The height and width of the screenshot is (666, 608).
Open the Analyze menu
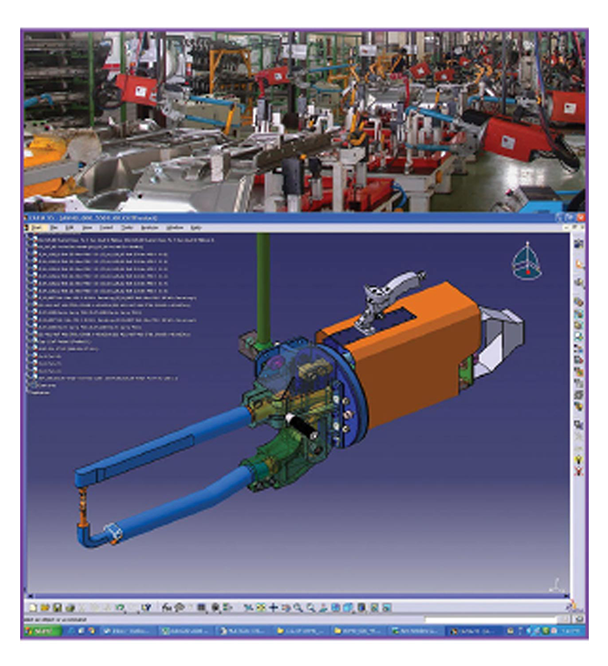tap(150, 228)
